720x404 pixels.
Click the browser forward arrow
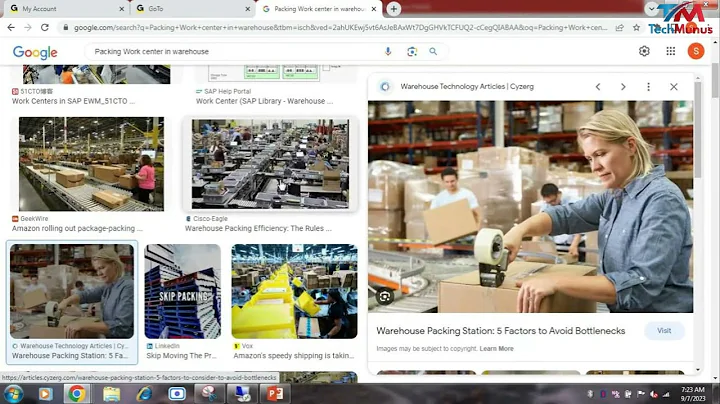28,28
